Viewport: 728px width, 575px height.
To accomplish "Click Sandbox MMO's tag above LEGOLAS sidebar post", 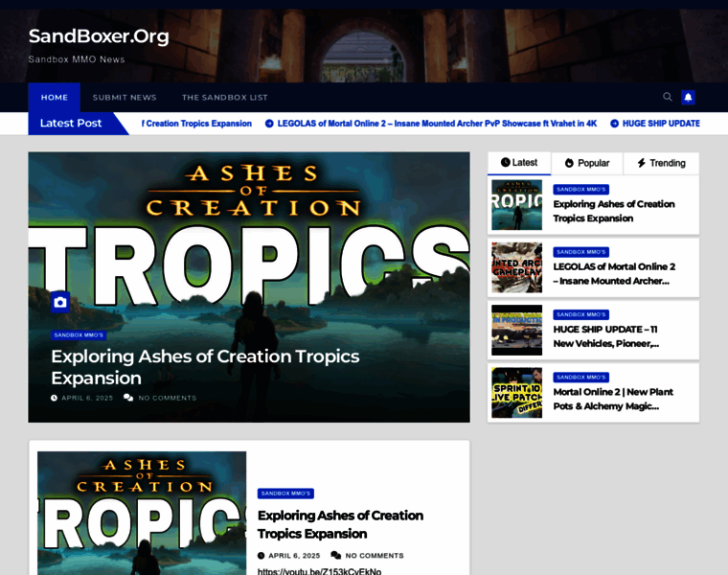I will [580, 252].
